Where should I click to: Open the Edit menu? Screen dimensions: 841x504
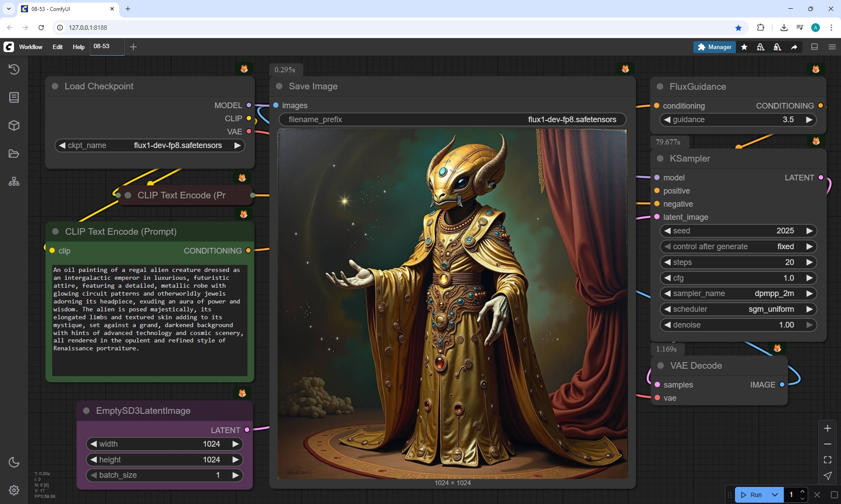57,47
